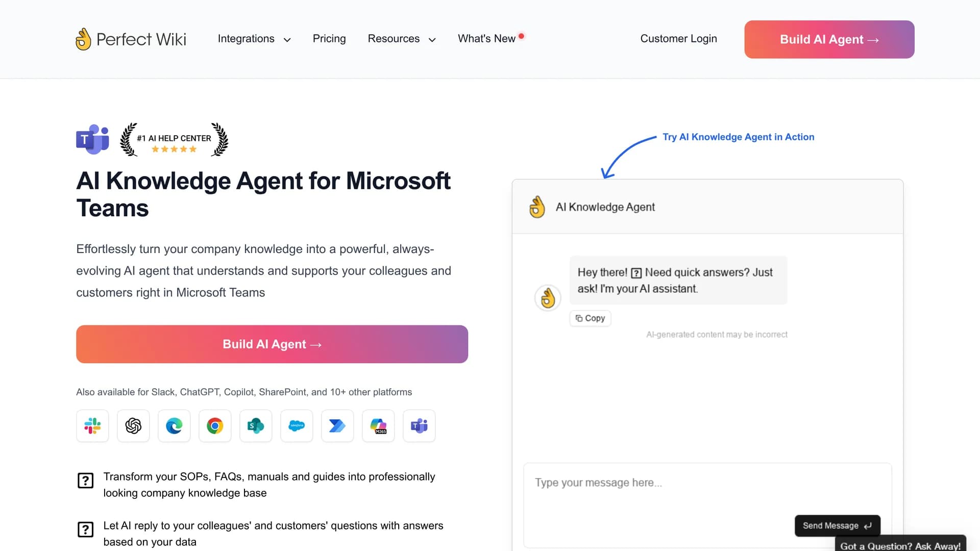The height and width of the screenshot is (551, 980).
Task: Click the Hey there greeting message bubble
Action: pos(678,281)
